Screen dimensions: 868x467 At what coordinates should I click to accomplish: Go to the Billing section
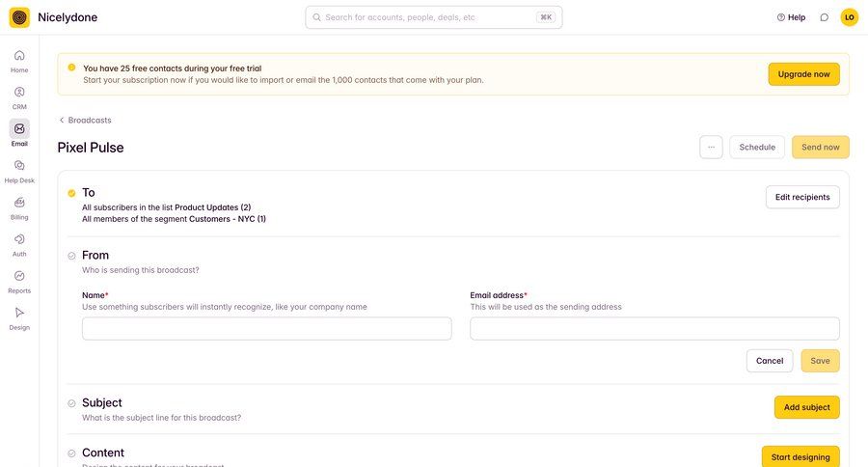19,208
